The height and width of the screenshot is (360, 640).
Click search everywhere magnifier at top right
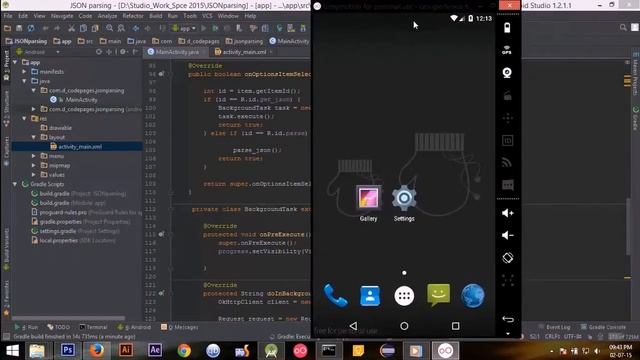623,28
